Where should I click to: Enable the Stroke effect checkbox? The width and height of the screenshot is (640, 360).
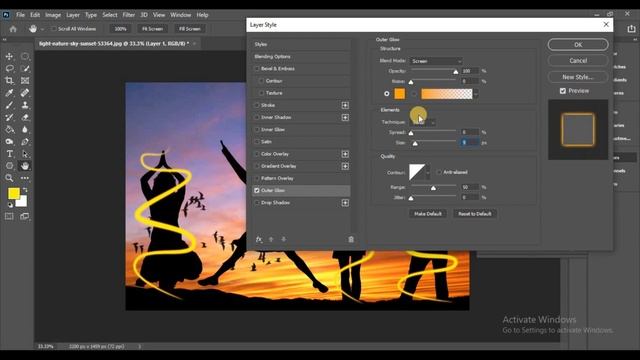(257, 105)
